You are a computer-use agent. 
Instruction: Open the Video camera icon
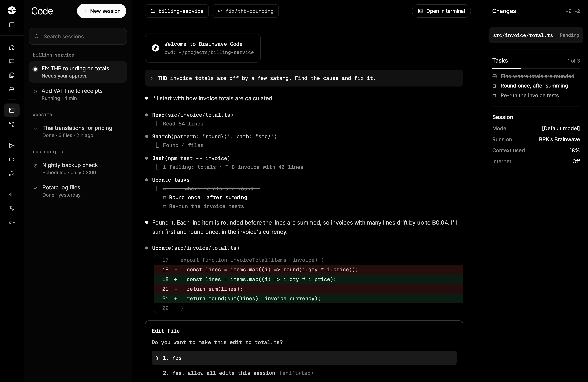click(x=12, y=159)
